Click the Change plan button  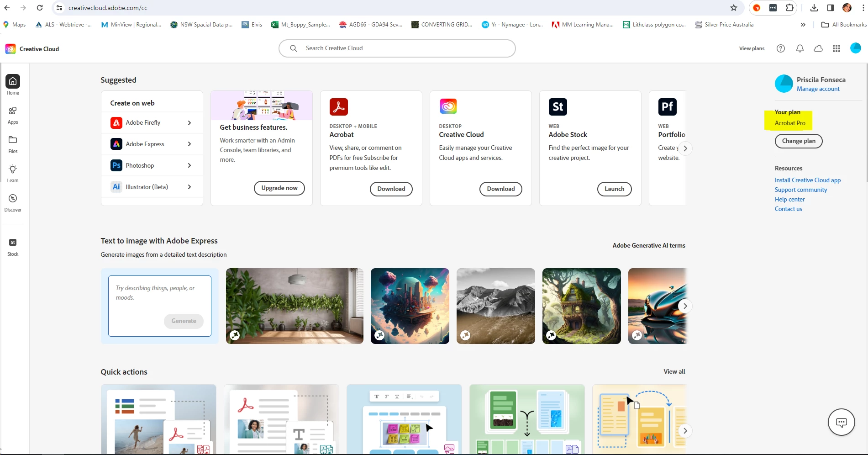pos(799,141)
